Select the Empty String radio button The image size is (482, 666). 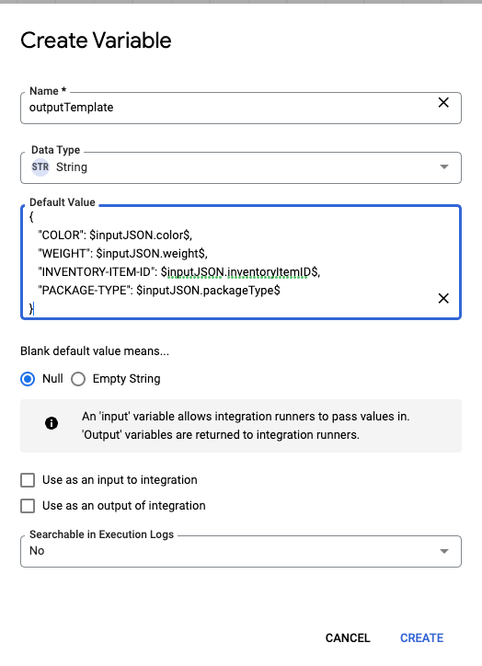(78, 379)
